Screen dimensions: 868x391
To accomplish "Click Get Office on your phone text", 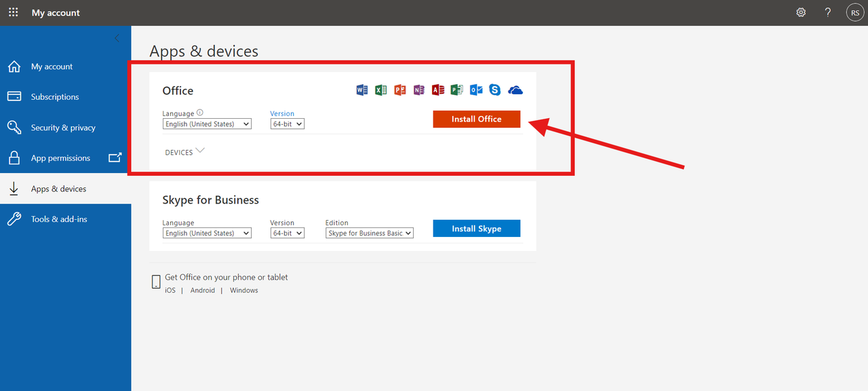I will click(x=226, y=277).
